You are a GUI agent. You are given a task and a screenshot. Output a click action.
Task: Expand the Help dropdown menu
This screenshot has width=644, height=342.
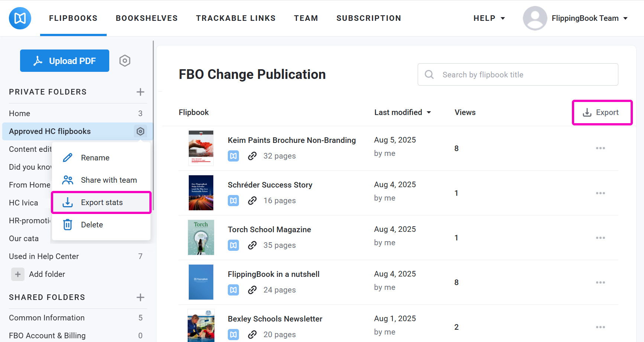pos(489,18)
